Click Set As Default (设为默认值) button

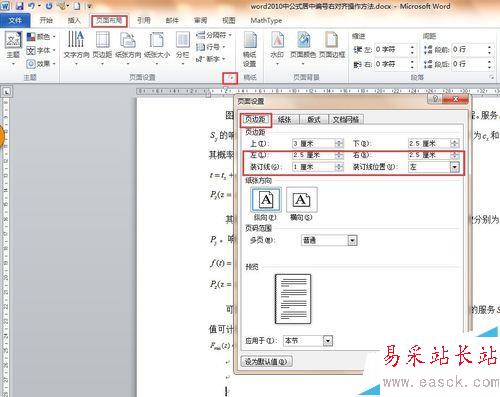(266, 362)
